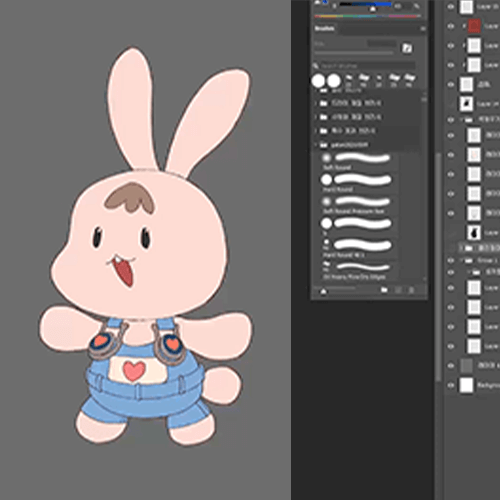
Task: Collapse the topmost expanded layer group chevron
Action: coord(462,119)
